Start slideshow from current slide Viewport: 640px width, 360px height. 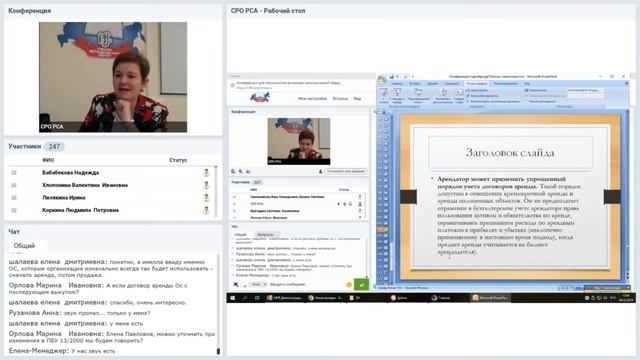tap(397, 96)
